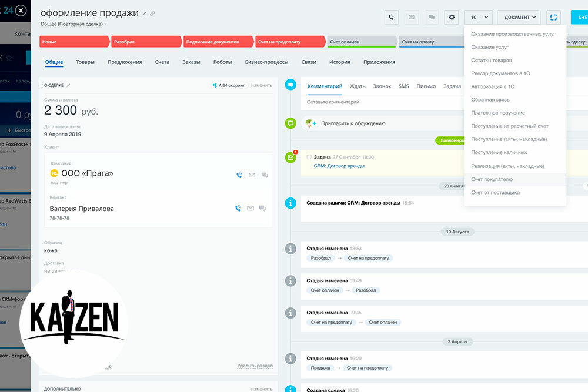588x392 pixels.
Task: Click the deal amount 2 300 руб.
Action: (71, 110)
